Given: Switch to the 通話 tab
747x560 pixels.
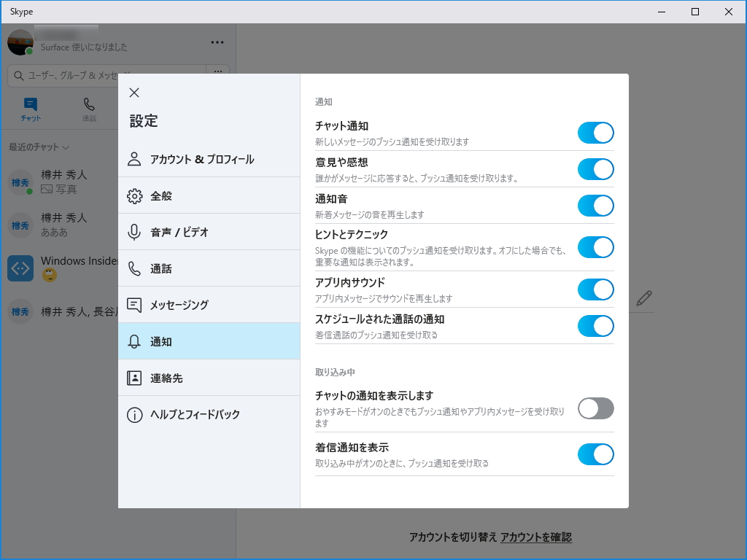Looking at the screenshot, I should (89, 108).
